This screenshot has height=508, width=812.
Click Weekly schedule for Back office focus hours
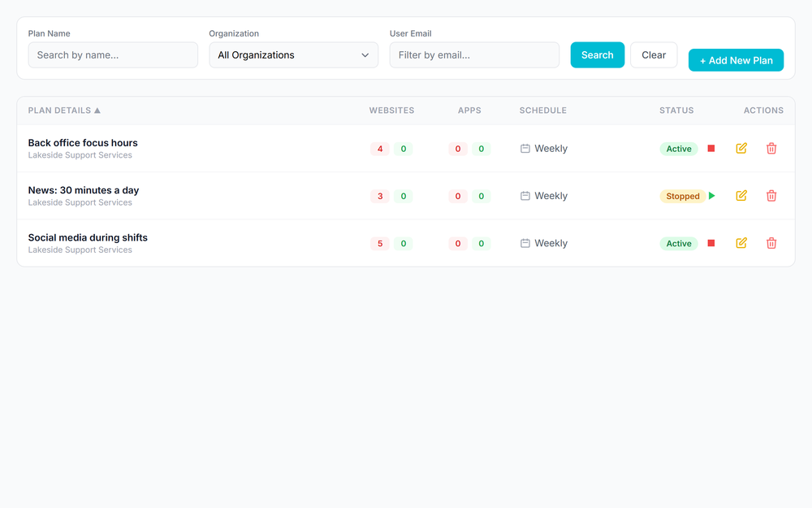(551, 149)
